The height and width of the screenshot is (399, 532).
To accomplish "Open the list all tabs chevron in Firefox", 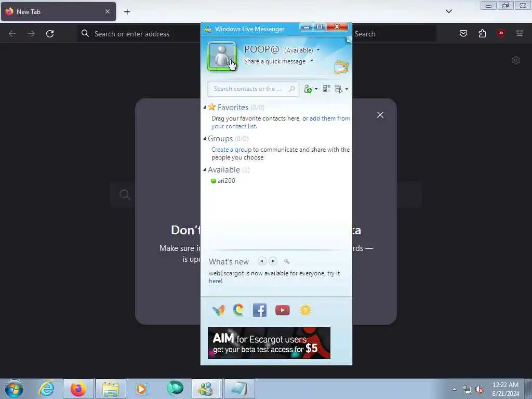I will pyautogui.click(x=449, y=11).
